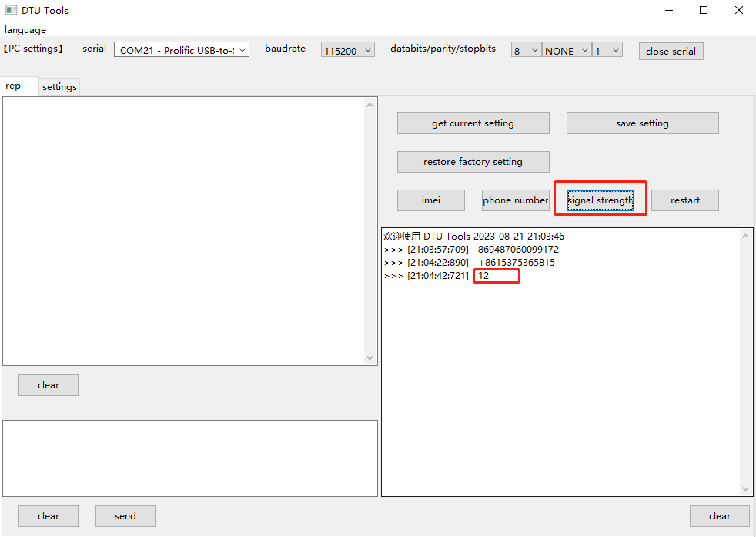Screen dimensions: 756x537
Task: Open the baudrate 115200 dropdown
Action: point(348,51)
